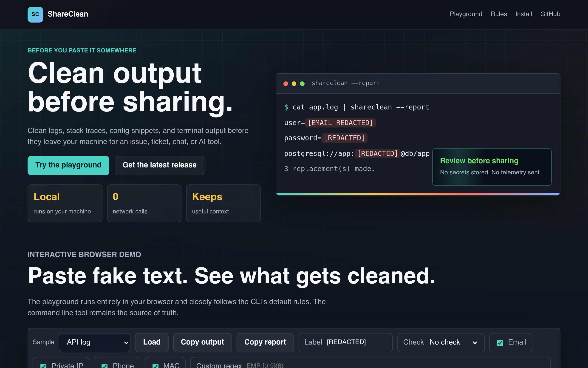Click the Custom regex input field

point(370,363)
